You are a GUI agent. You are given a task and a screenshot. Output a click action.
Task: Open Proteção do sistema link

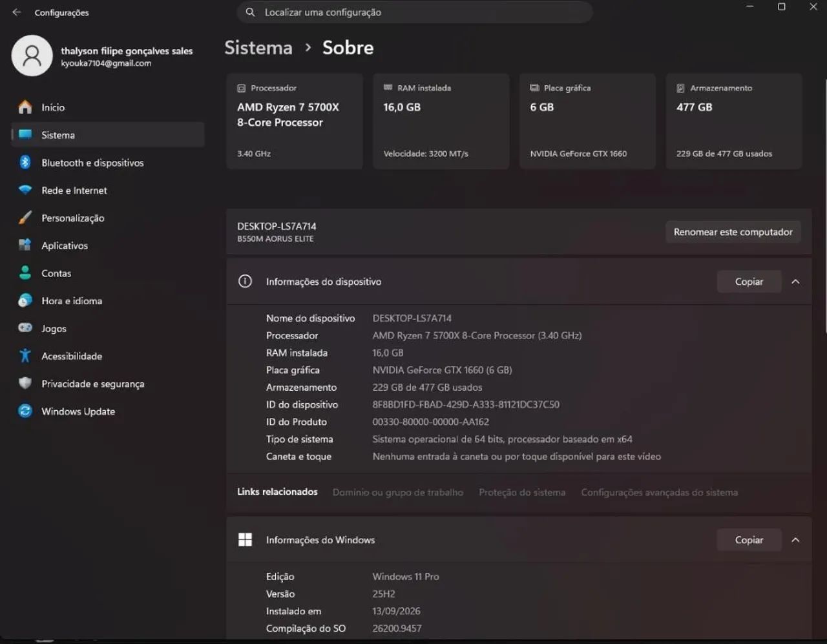pos(522,492)
